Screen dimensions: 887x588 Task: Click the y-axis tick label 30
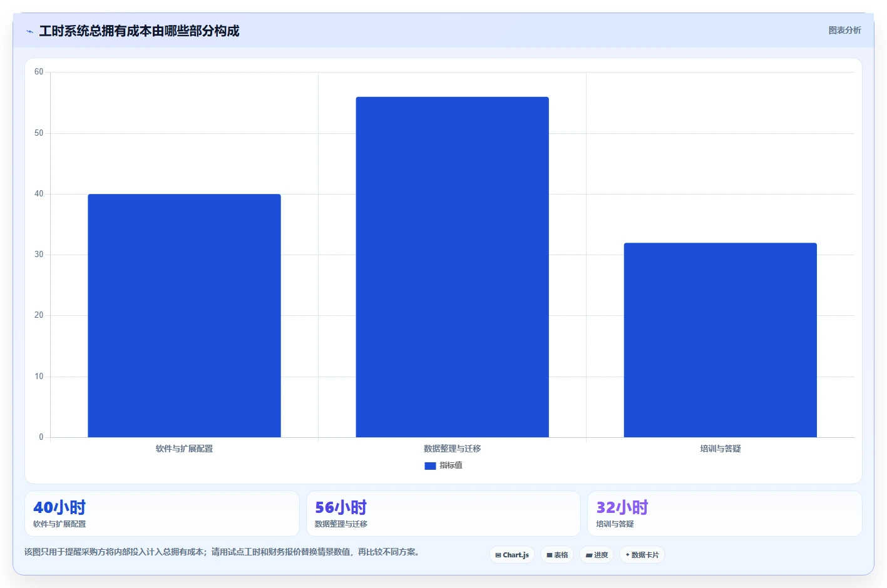click(x=39, y=255)
